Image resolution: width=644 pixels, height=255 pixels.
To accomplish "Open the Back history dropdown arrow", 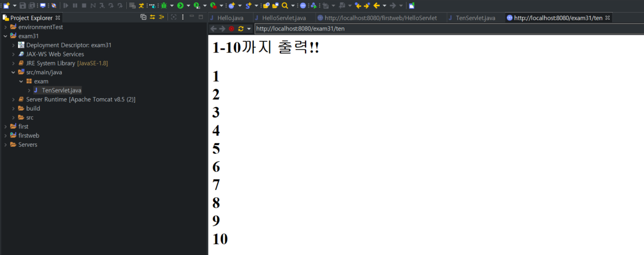I will point(384,5).
